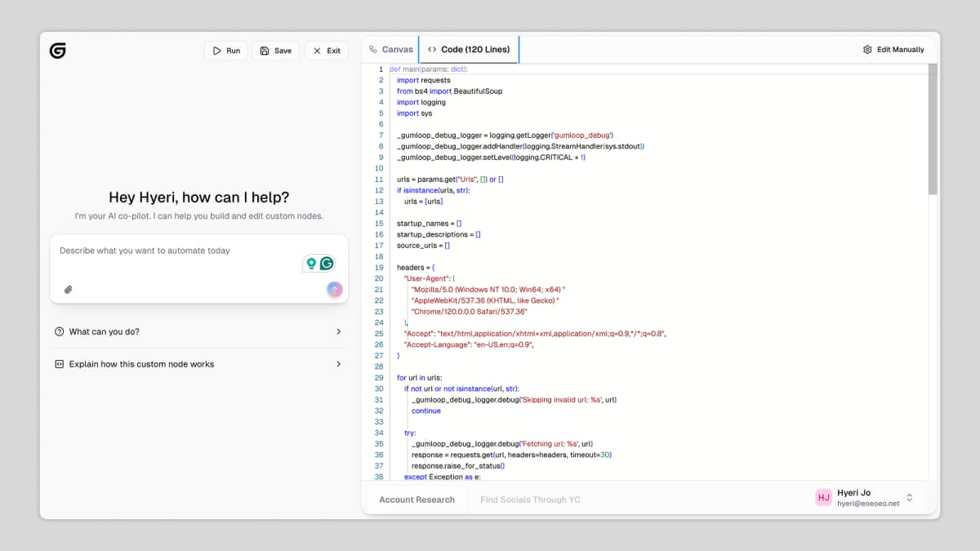
Task: Click the send arrow button
Action: (x=334, y=289)
